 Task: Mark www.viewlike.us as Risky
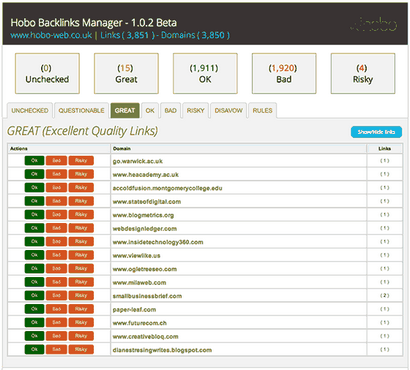coord(81,255)
